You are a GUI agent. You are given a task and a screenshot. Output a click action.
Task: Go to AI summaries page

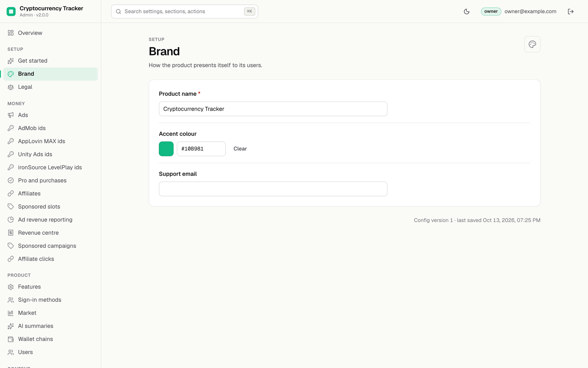click(x=50, y=326)
